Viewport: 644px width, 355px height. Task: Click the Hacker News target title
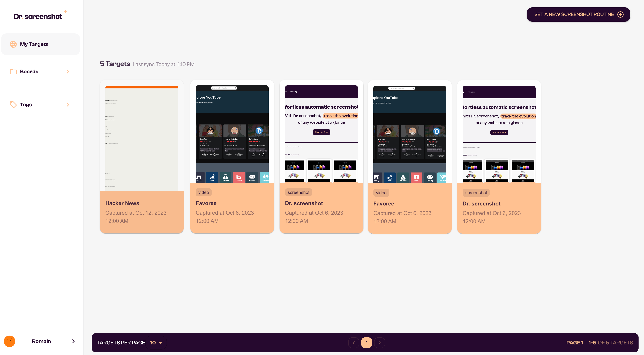click(x=122, y=203)
